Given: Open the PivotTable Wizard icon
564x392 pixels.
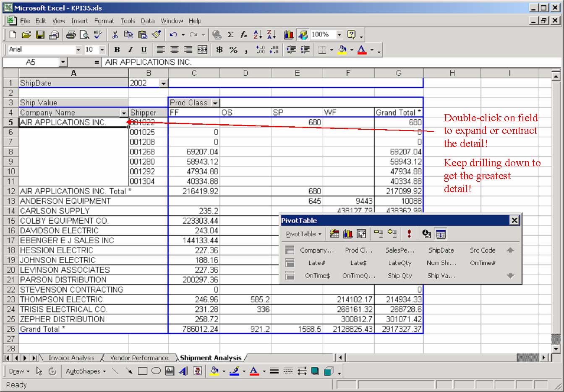Looking at the screenshot, I should coord(361,234).
